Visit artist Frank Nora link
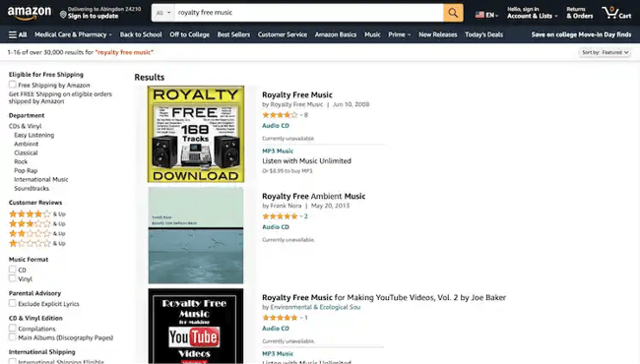This screenshot has width=640, height=364. click(x=286, y=206)
